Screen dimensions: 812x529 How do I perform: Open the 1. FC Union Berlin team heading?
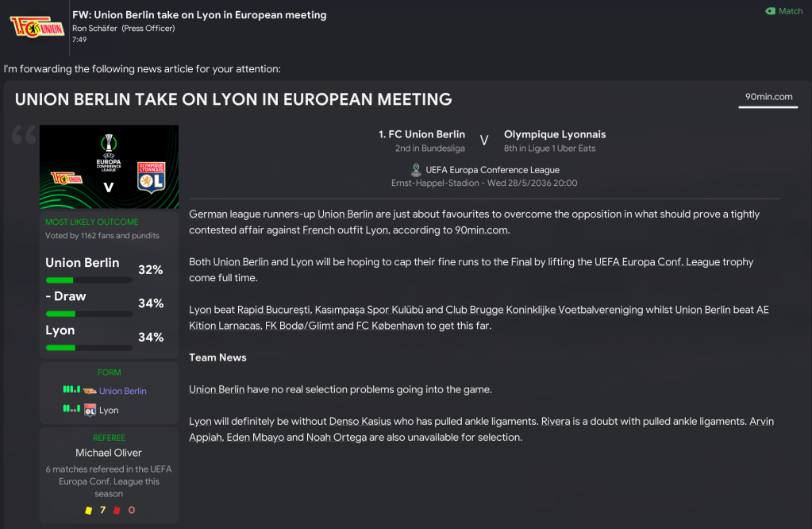point(421,134)
